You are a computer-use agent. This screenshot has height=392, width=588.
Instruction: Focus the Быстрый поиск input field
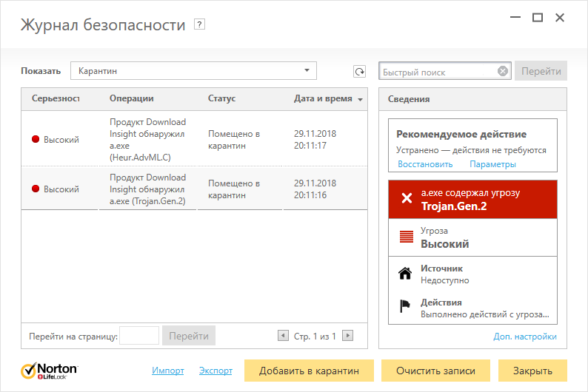coord(438,72)
